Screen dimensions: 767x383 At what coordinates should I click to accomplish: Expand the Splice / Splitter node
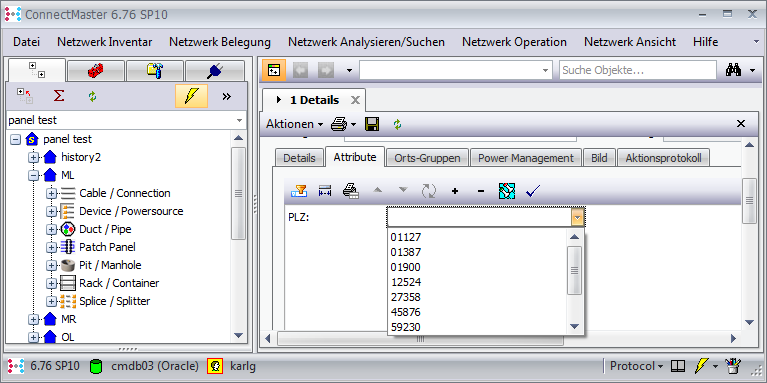[x=51, y=301]
